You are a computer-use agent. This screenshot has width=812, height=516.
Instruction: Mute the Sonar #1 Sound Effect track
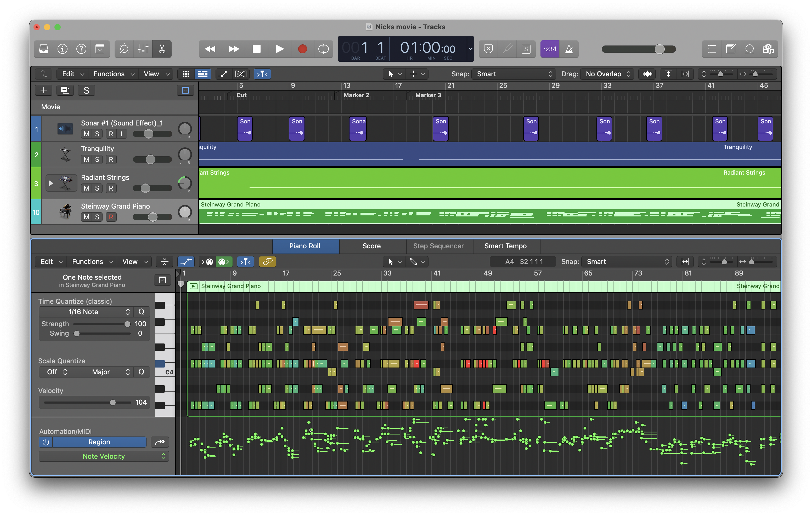click(x=87, y=134)
